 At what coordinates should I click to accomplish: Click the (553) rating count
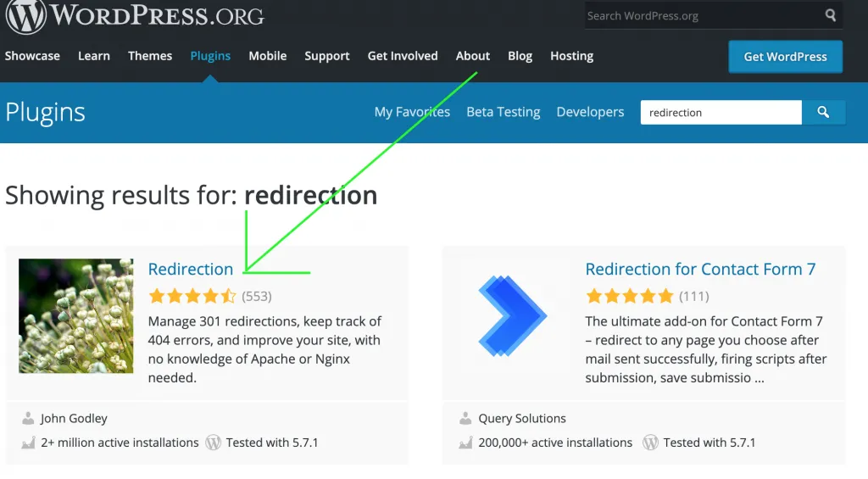coord(257,296)
